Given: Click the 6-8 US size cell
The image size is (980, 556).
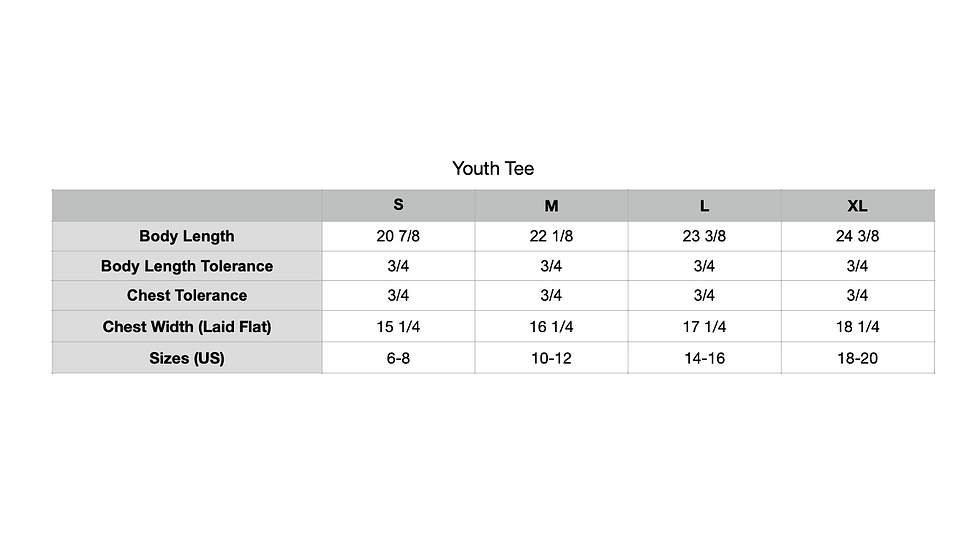Looking at the screenshot, I should point(398,359).
